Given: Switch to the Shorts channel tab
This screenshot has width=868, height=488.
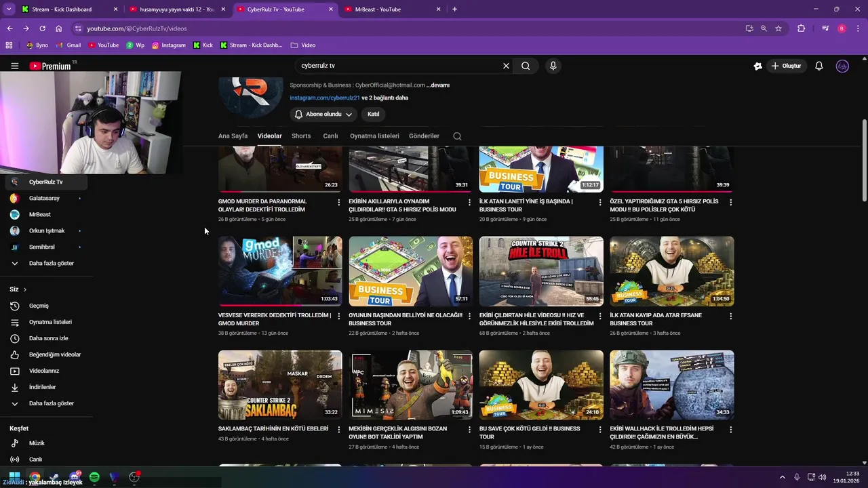Looking at the screenshot, I should point(301,136).
